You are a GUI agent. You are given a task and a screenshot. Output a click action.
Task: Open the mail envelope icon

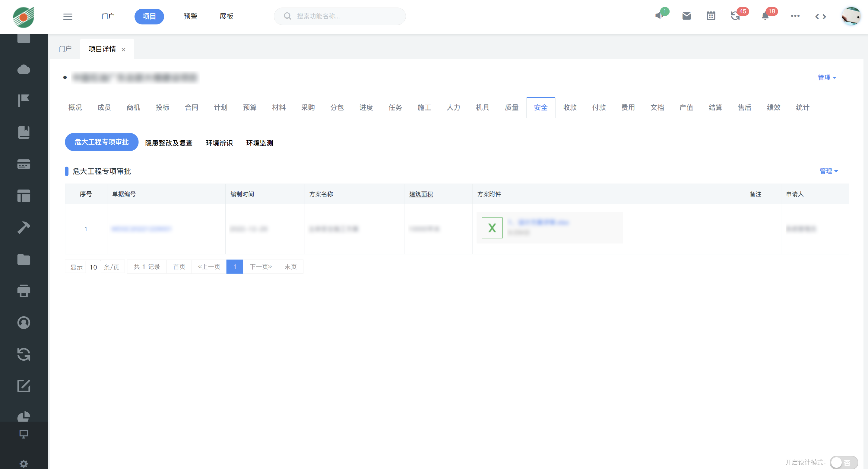tap(686, 16)
